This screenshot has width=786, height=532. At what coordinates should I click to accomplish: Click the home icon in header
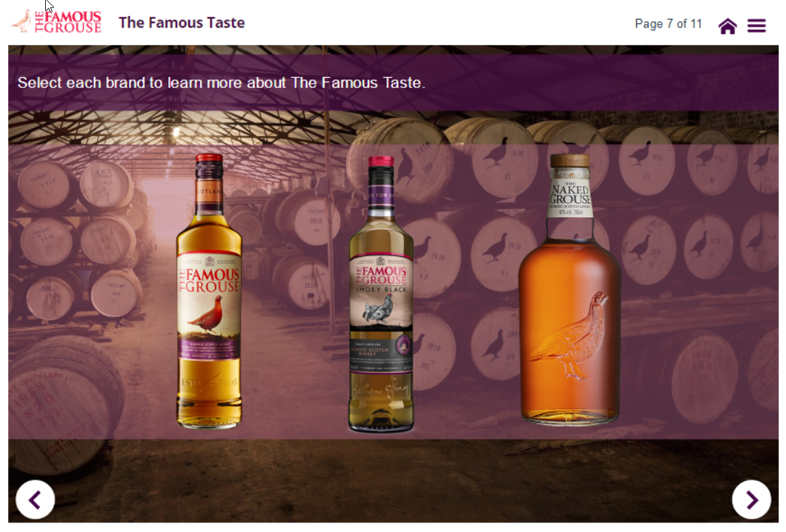pyautogui.click(x=727, y=25)
